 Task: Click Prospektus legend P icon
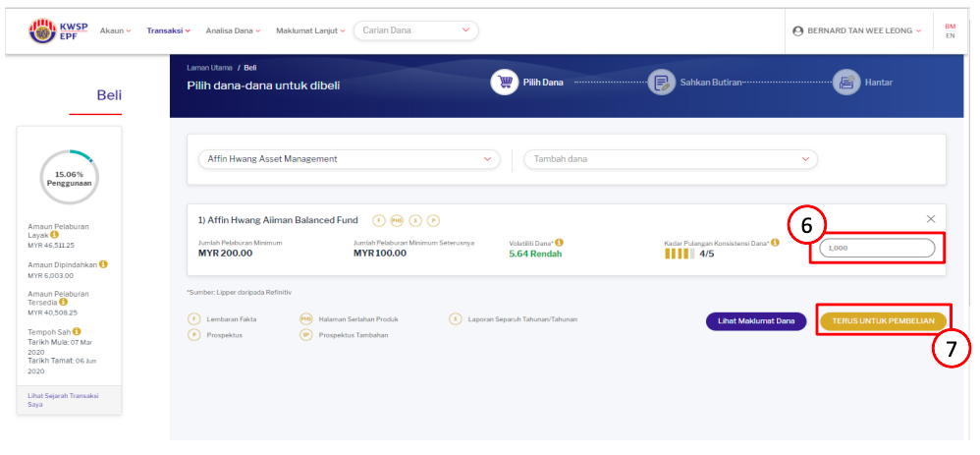tap(193, 335)
